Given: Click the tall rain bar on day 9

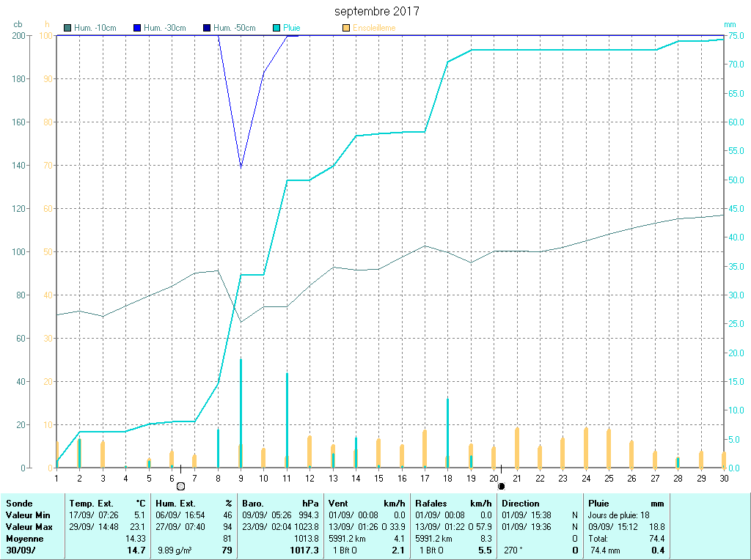Looking at the screenshot, I should click(x=241, y=410).
